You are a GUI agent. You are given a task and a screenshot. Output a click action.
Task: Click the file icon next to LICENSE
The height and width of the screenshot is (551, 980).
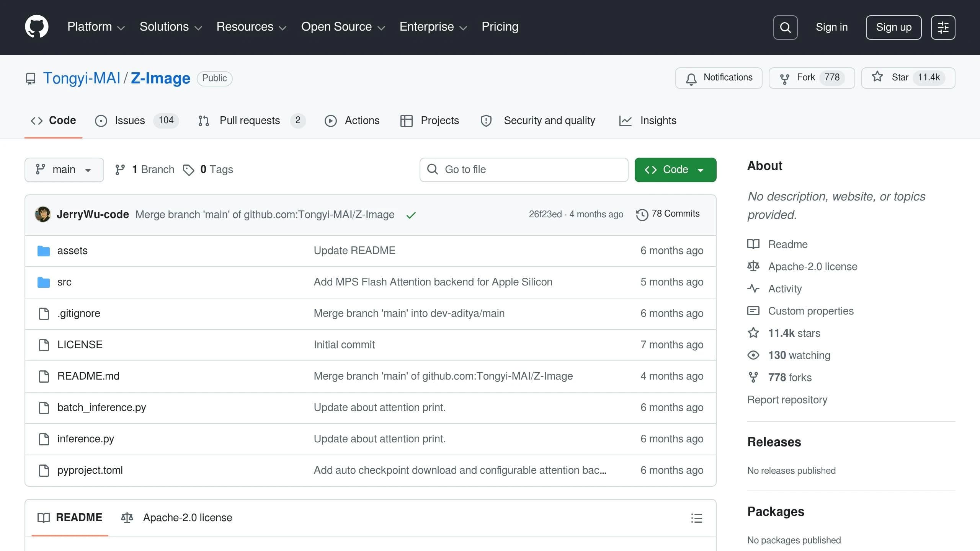44,345
